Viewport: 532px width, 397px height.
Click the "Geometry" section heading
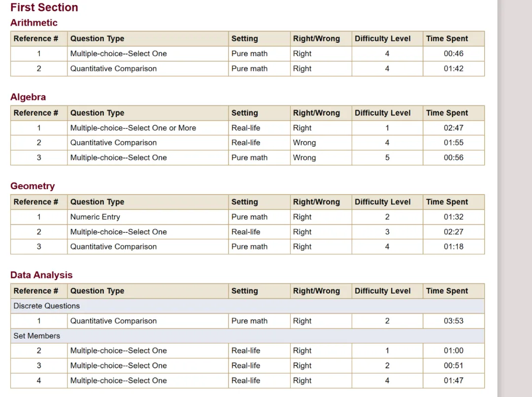pyautogui.click(x=33, y=186)
